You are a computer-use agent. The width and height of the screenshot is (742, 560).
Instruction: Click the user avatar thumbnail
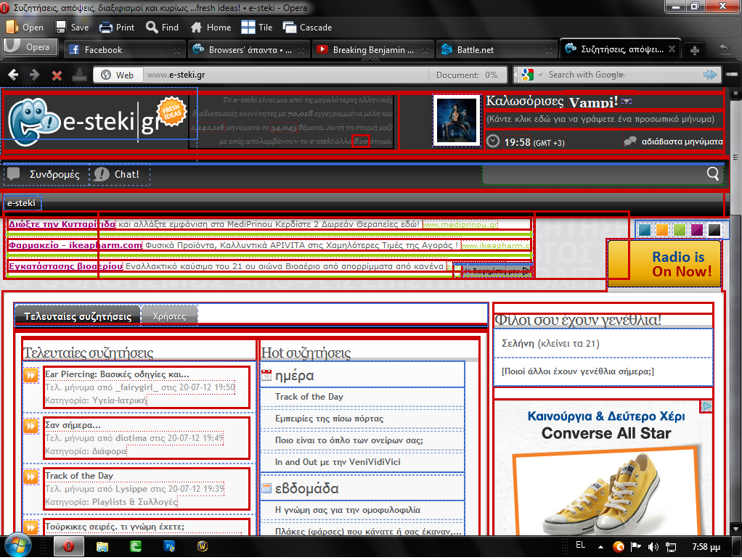tap(457, 120)
